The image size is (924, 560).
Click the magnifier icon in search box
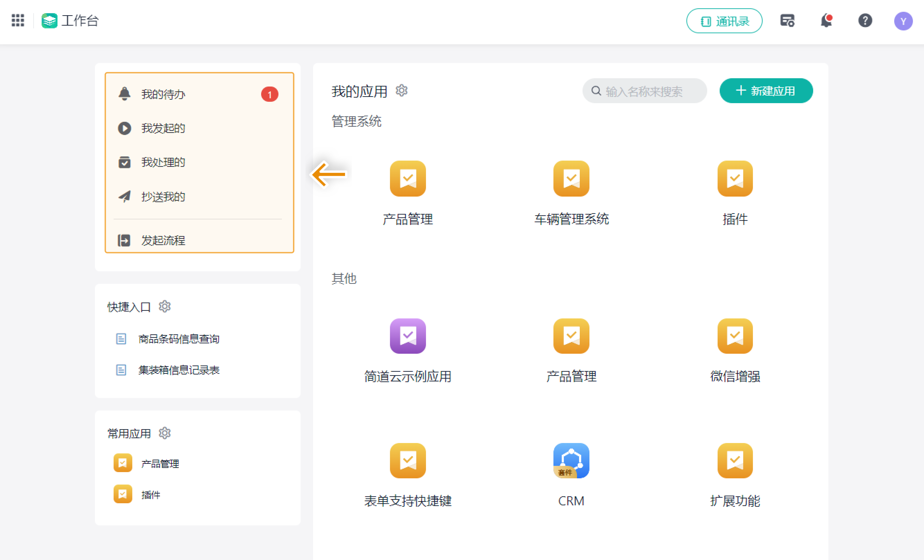(x=596, y=91)
